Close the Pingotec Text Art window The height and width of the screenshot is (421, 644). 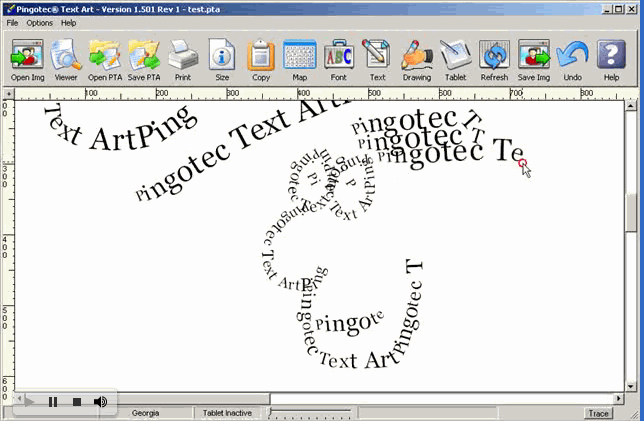click(632, 9)
